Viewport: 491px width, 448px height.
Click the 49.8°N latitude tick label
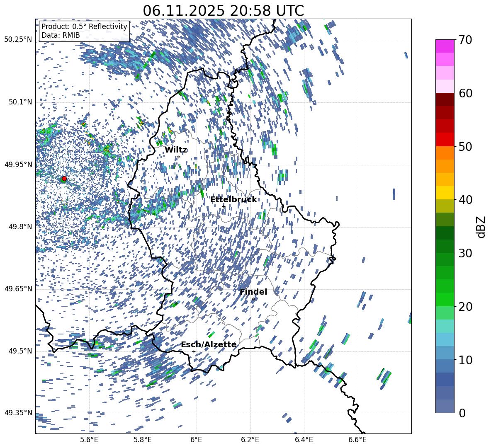click(20, 227)
